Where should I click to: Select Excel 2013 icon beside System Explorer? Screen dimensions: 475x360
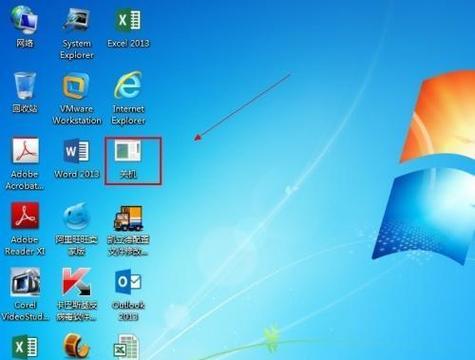click(x=128, y=27)
